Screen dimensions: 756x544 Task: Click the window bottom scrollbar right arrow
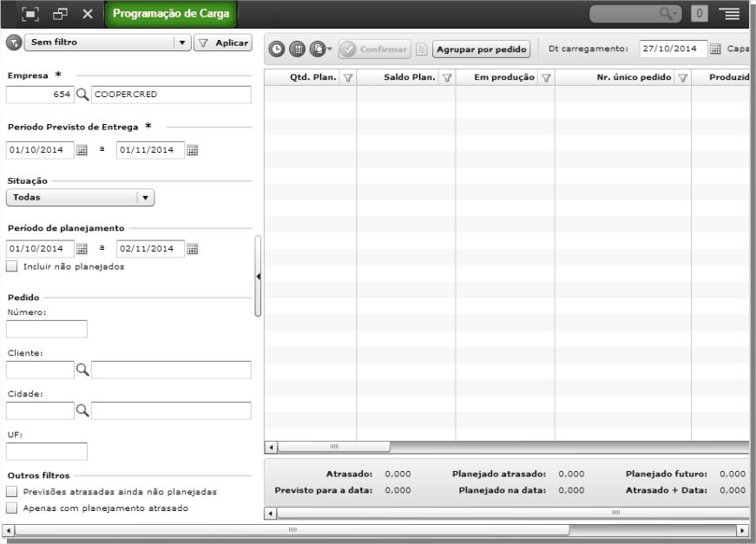(743, 530)
